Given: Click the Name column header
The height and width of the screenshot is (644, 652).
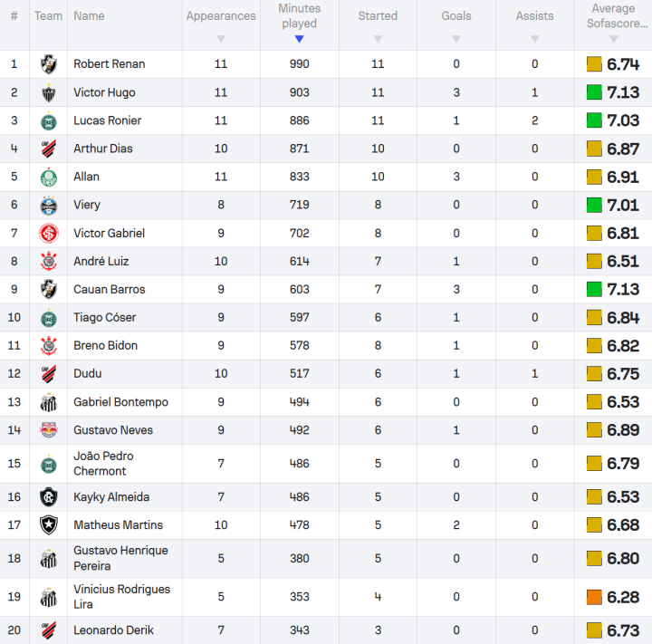Looking at the screenshot, I should click(89, 15).
